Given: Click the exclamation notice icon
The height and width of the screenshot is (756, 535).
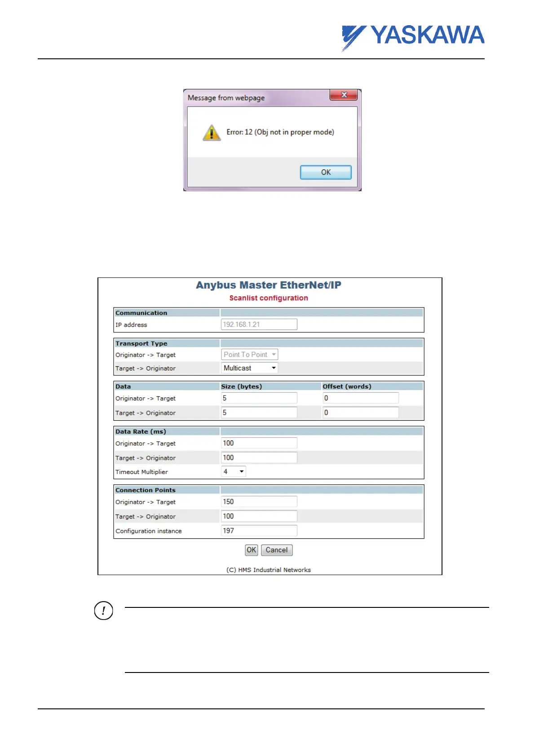Looking at the screenshot, I should [x=104, y=611].
